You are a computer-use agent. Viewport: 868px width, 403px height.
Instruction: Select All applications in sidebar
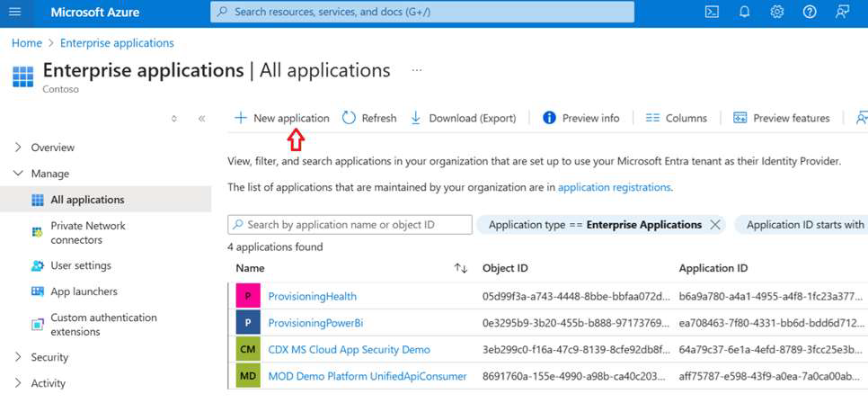coord(105,200)
